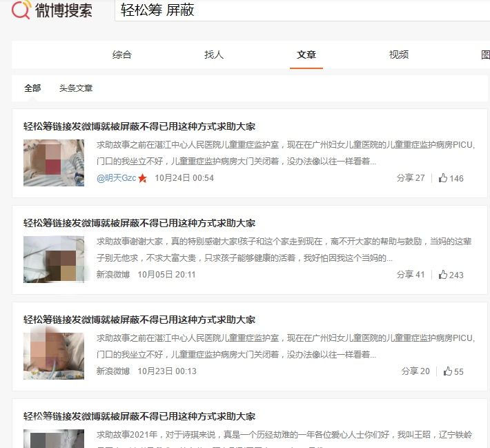Screen dimensions: 490x448
Task: Open the article title posted by @明天Gzc
Action: point(139,126)
